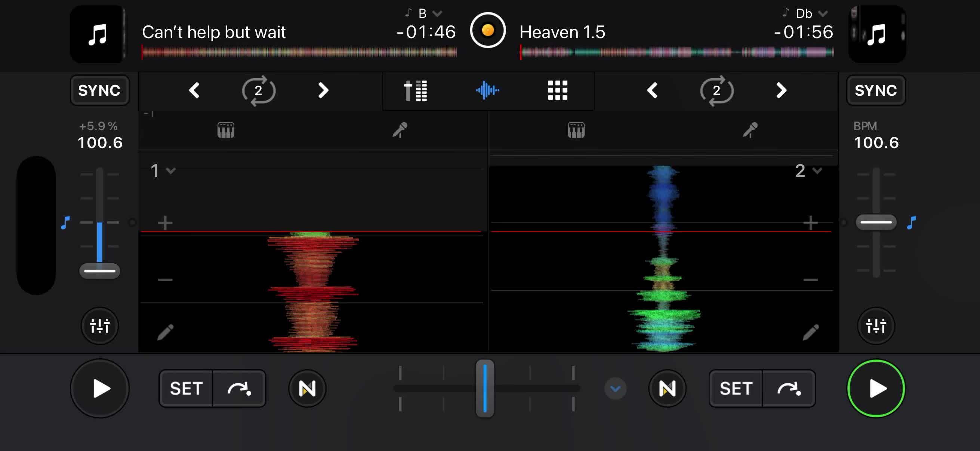Viewport: 980px width, 451px height.
Task: Open track library for deck 2 artwork
Action: click(877, 34)
